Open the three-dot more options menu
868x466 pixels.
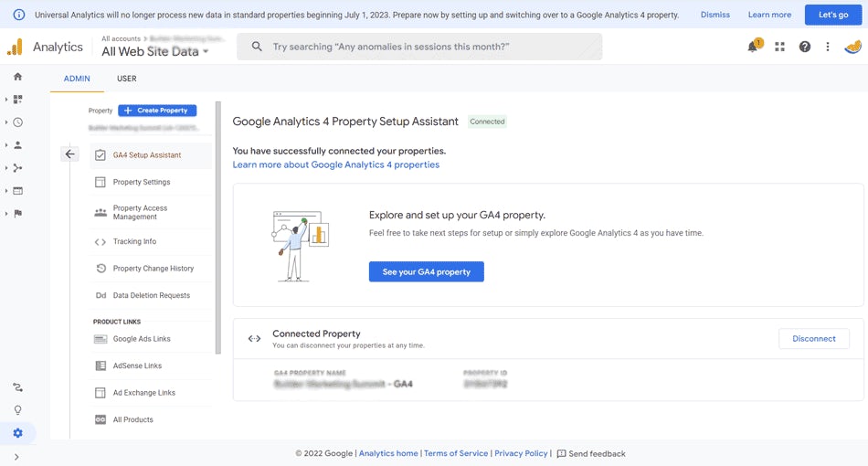tap(828, 47)
